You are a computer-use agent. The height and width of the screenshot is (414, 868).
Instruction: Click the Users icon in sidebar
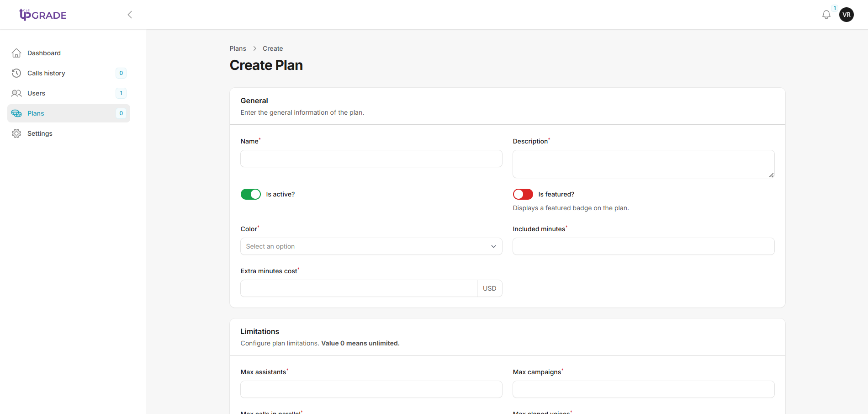(16, 93)
